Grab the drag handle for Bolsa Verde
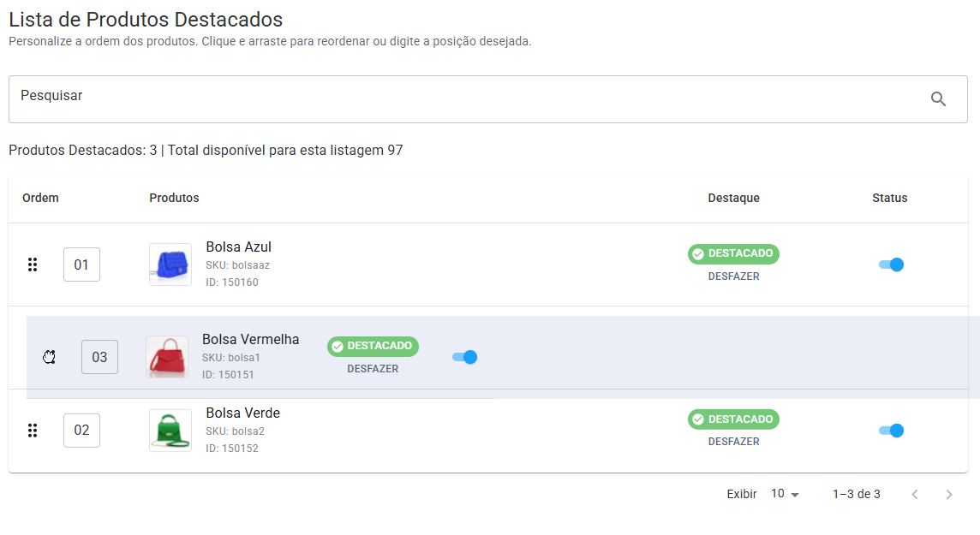The height and width of the screenshot is (535, 980). click(x=33, y=430)
